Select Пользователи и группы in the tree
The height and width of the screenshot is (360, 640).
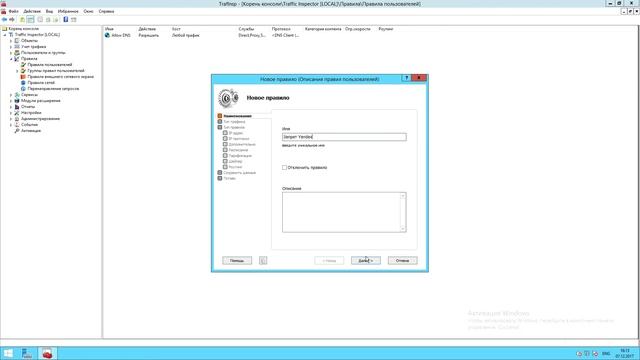(x=43, y=53)
